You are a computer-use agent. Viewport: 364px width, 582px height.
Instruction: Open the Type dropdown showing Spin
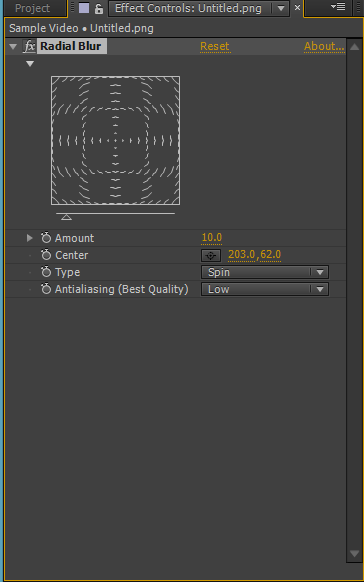[265, 272]
